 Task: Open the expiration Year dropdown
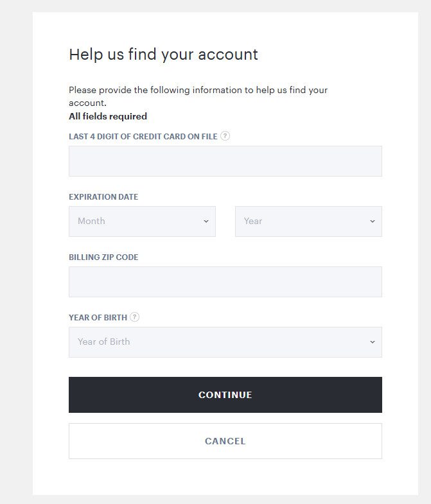308,222
